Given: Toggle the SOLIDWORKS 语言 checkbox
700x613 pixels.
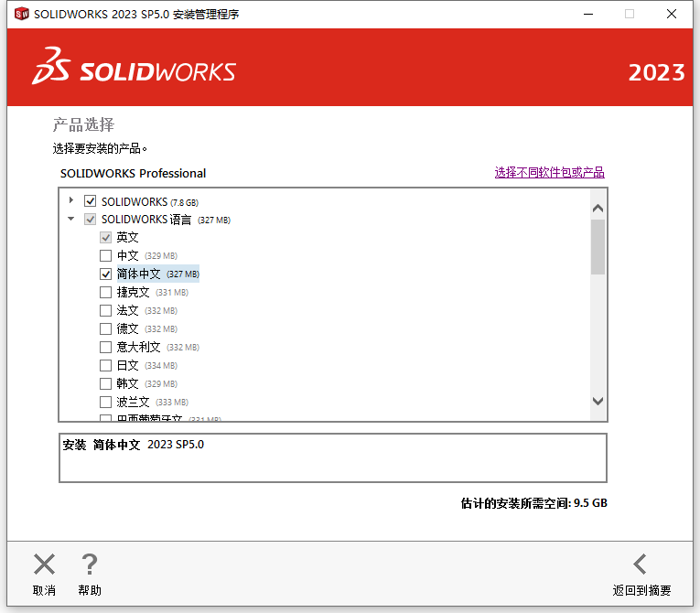Looking at the screenshot, I should pos(91,220).
